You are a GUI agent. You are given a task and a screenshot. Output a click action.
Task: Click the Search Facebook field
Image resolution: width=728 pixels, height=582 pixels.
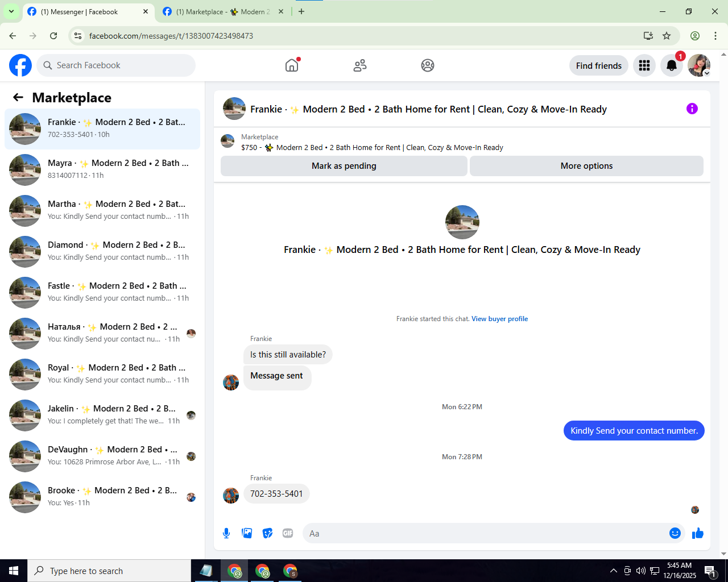[116, 65]
